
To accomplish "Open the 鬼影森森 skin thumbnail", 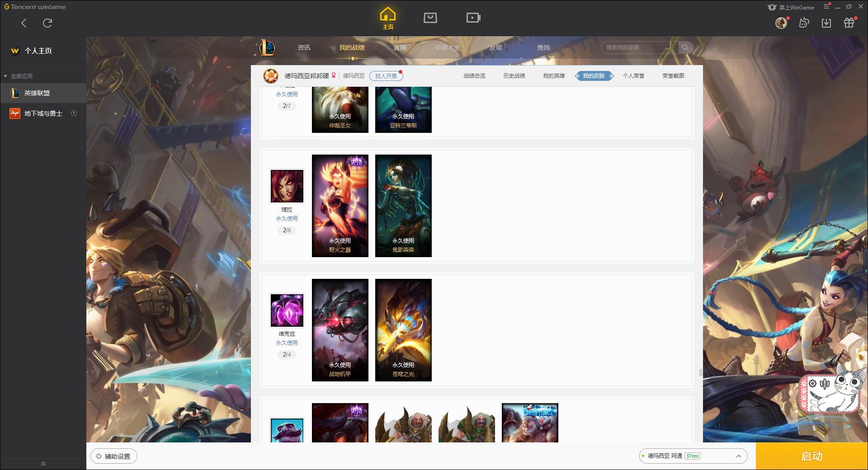I will 403,206.
